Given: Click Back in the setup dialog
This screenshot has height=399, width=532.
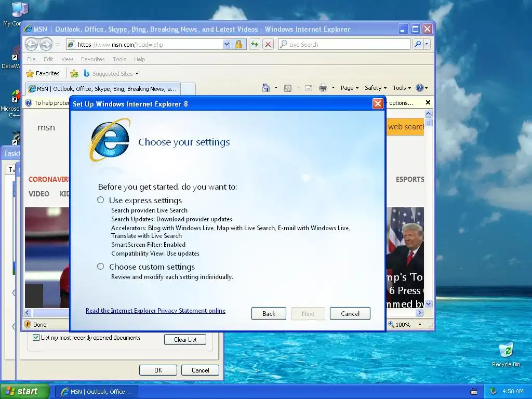Looking at the screenshot, I should pos(269,313).
